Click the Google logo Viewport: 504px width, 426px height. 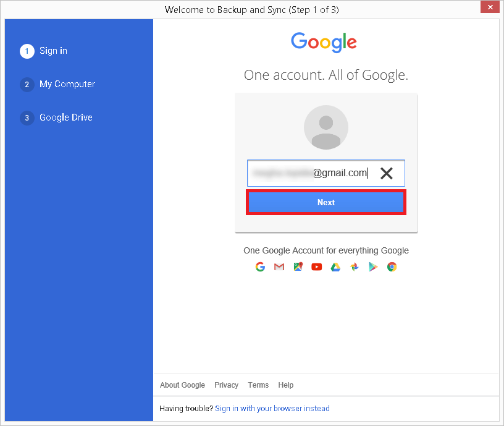click(324, 42)
